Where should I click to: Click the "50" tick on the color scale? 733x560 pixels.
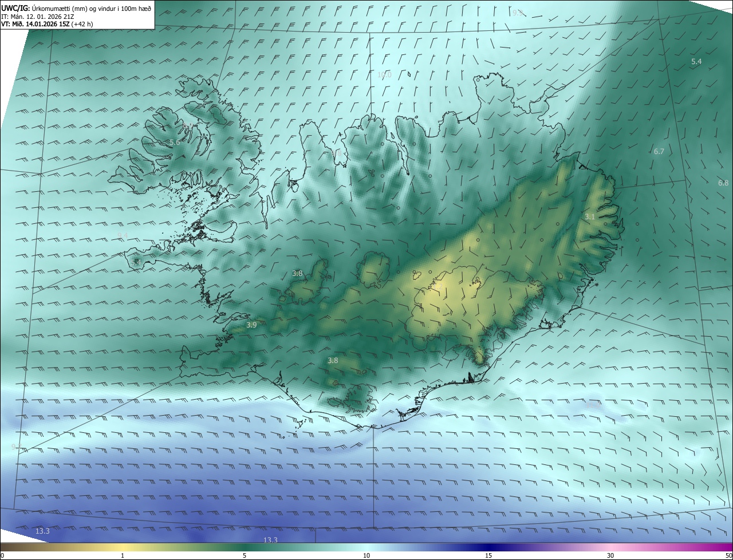pyautogui.click(x=728, y=555)
